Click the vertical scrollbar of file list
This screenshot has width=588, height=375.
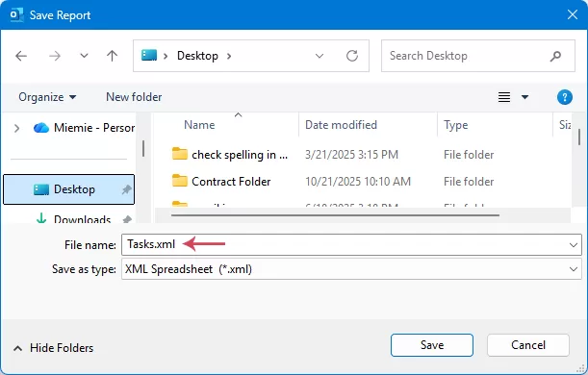click(x=579, y=137)
